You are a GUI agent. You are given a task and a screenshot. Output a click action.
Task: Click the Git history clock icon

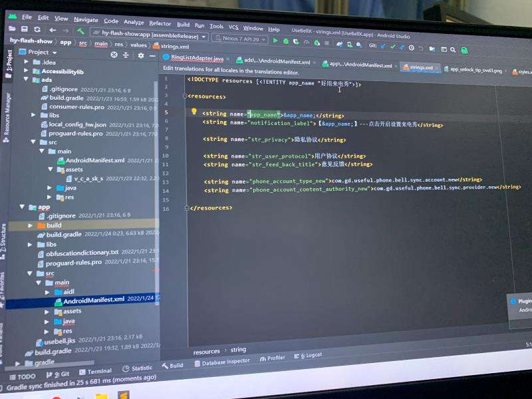[x=411, y=48]
